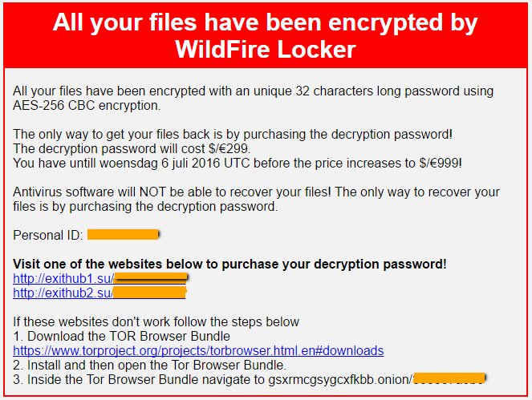The image size is (532, 400).
Task: Click the bold 'Visit one of the websites' heading
Action: pos(229,264)
